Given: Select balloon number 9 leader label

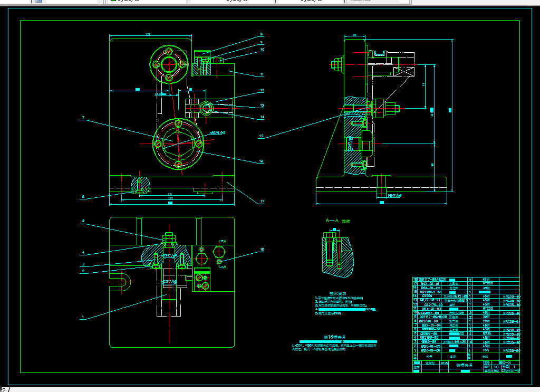Looking at the screenshot, I should (x=262, y=42).
